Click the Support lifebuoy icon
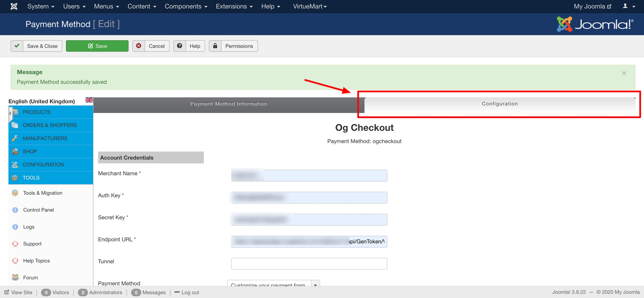The height and width of the screenshot is (298, 644). (15, 244)
